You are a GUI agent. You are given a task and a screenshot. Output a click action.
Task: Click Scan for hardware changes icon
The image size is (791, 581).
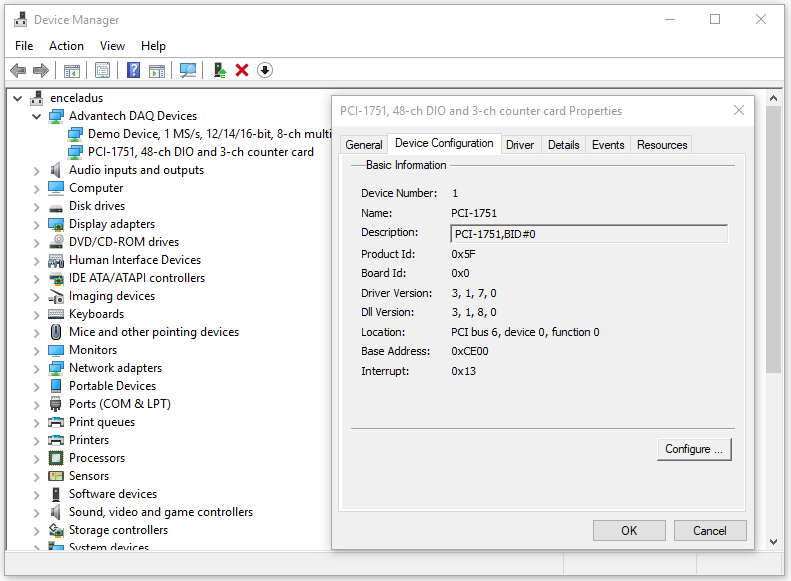[187, 70]
